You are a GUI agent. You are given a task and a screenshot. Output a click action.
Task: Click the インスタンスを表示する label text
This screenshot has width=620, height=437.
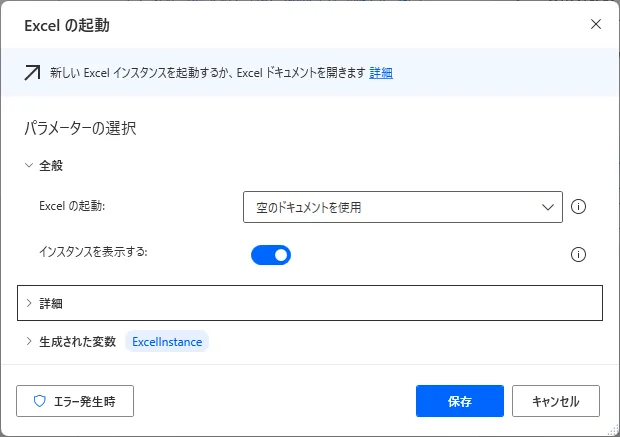coord(92,252)
